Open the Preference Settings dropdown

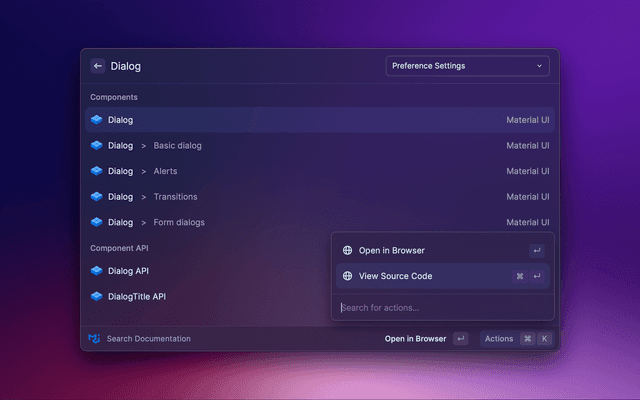pos(466,66)
